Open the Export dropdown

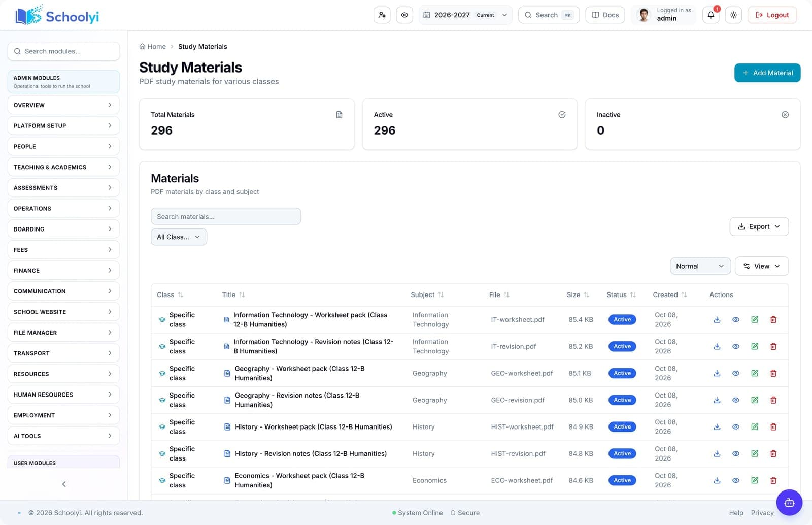(x=759, y=226)
